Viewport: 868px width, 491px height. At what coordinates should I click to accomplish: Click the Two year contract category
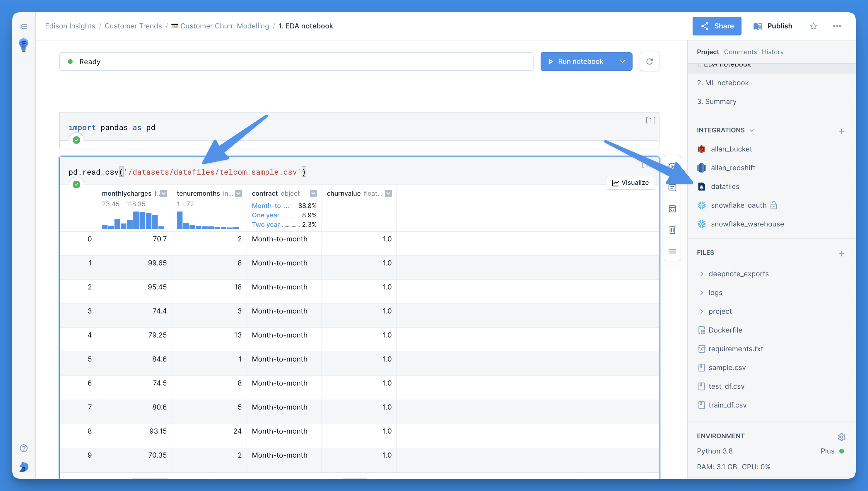pos(266,225)
